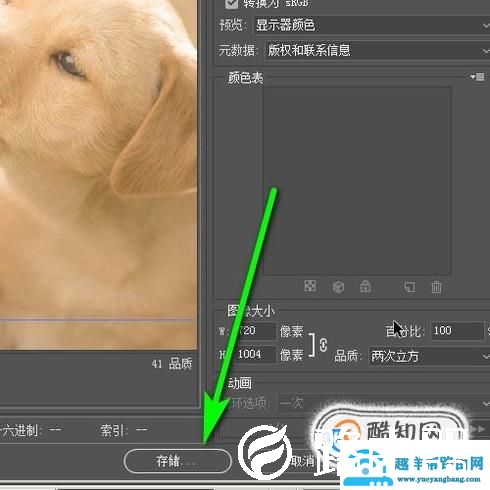
Task: Open the 颜色表 panel menu icon
Action: pos(477,77)
